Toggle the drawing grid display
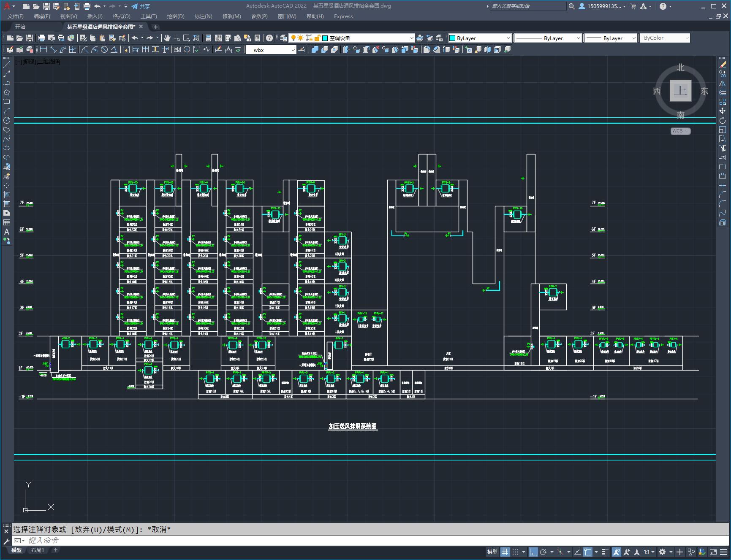Viewport: 731px width, 560px height. tap(505, 552)
